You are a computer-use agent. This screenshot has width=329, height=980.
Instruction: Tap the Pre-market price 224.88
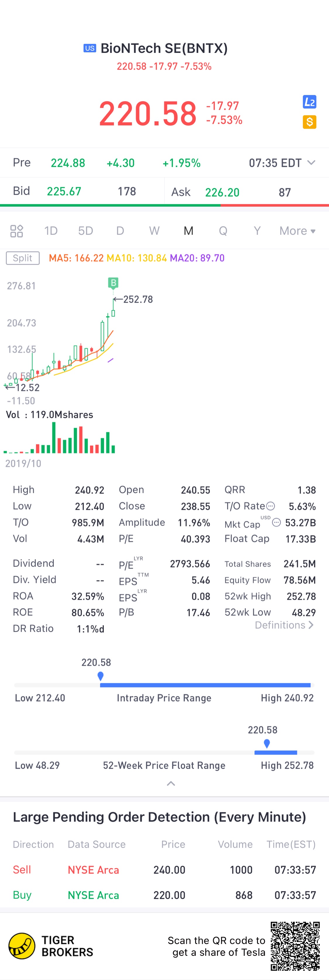pyautogui.click(x=68, y=163)
